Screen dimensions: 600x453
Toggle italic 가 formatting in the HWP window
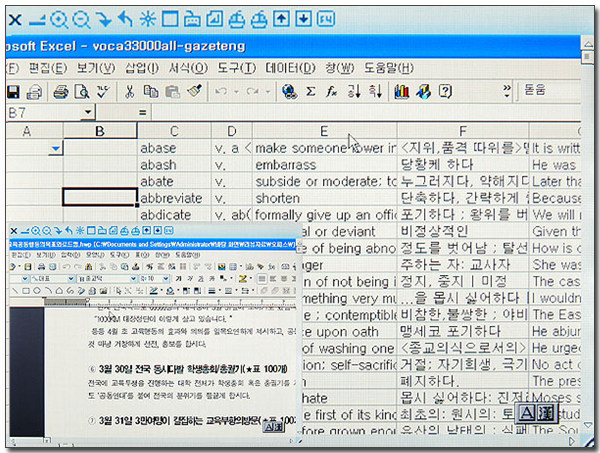(x=190, y=279)
